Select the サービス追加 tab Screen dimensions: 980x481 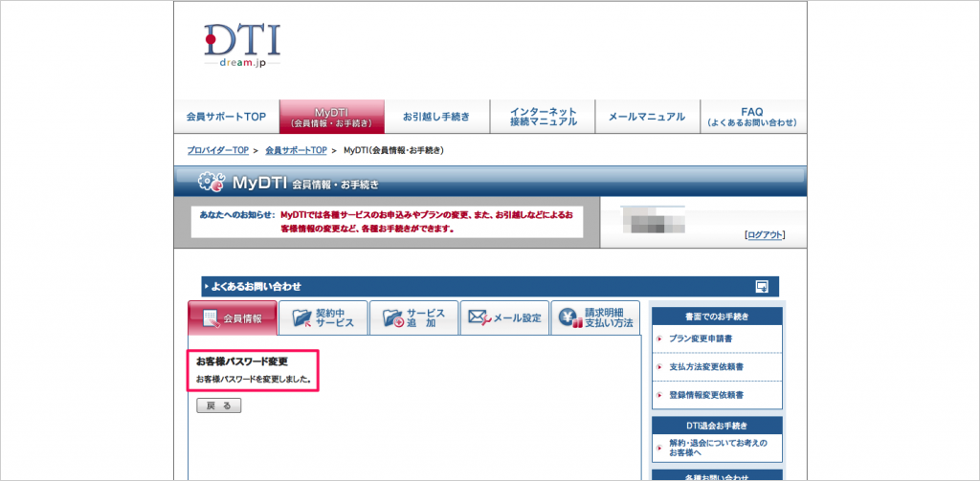[413, 317]
